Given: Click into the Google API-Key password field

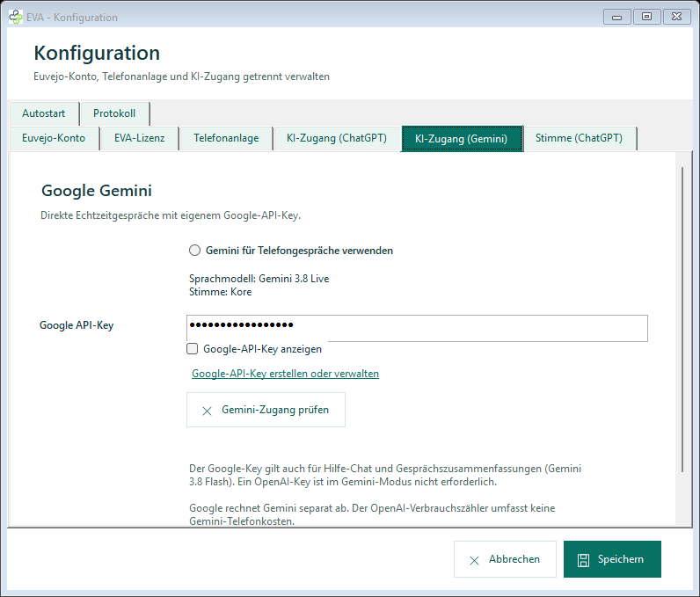Looking at the screenshot, I should point(417,329).
